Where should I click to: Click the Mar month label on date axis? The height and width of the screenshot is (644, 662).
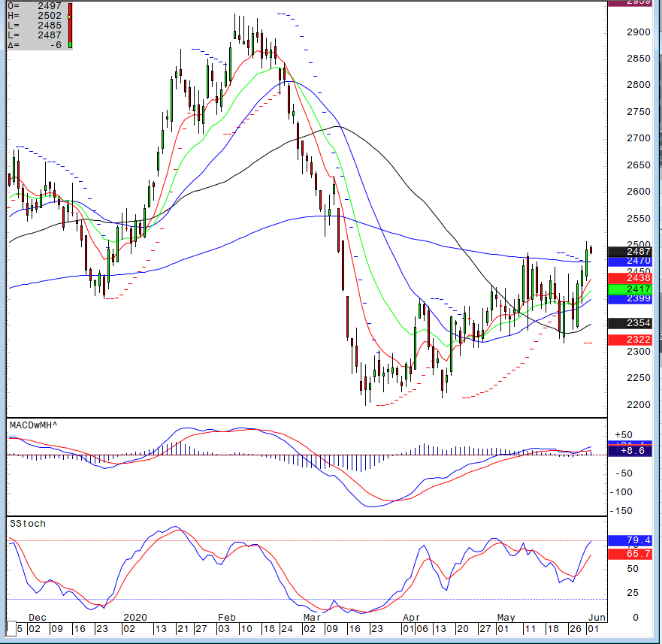click(x=312, y=618)
